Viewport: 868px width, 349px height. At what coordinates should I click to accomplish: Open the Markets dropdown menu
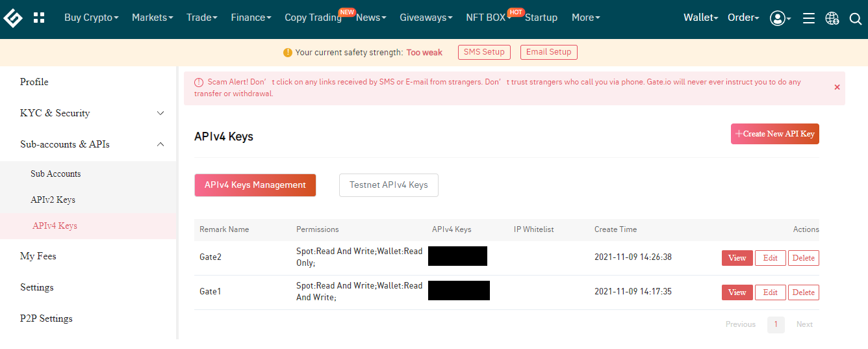coord(153,18)
